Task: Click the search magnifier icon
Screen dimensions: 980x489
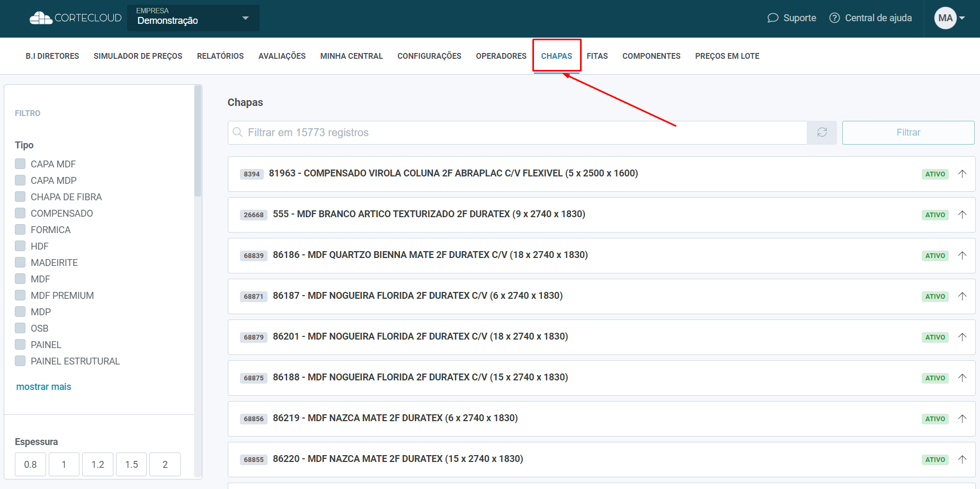Action: pos(238,132)
